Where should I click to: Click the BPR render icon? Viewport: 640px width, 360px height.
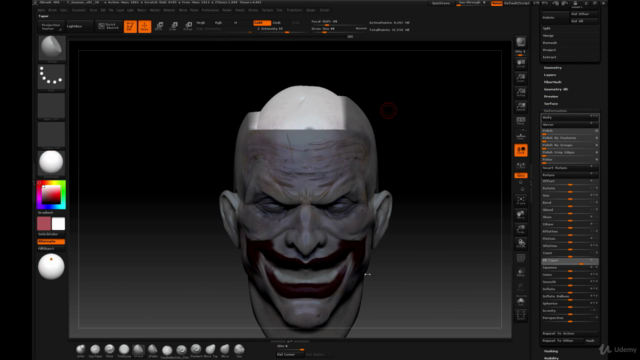[x=521, y=42]
